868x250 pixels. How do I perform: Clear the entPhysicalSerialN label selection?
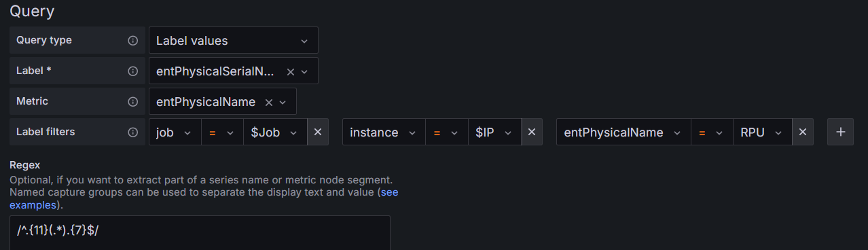tap(290, 71)
